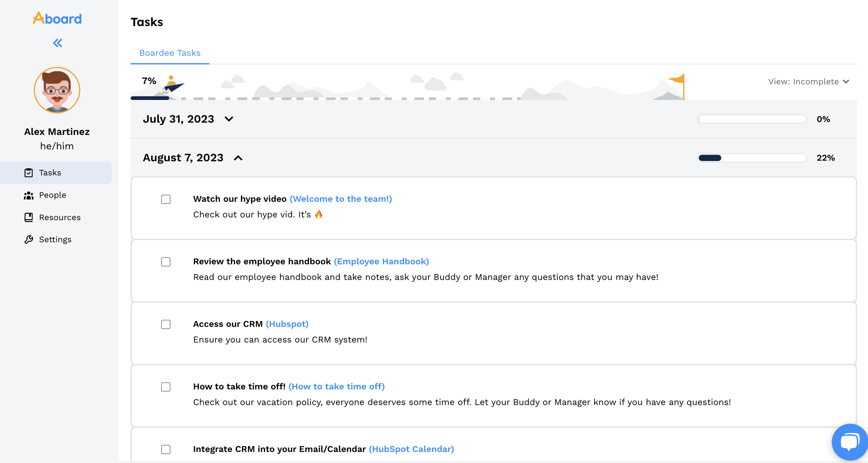Click the People group icon
Screen dimensions: 868x463
point(29,195)
